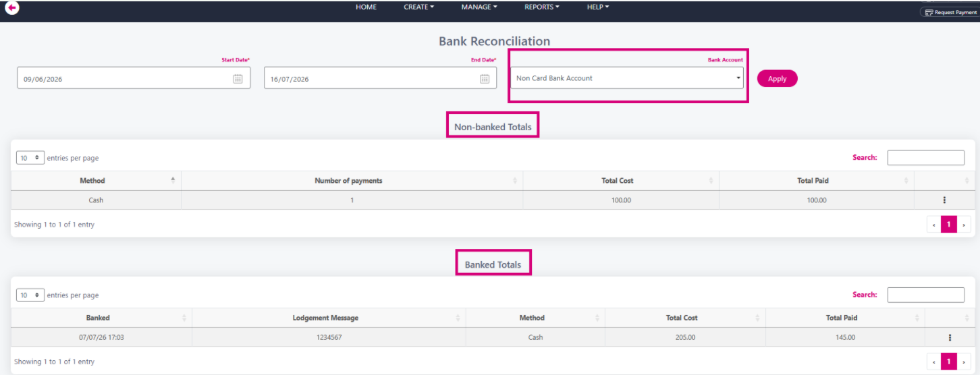Image resolution: width=980 pixels, height=375 pixels.
Task: Sort Banked table by Method column
Action: click(x=535, y=318)
